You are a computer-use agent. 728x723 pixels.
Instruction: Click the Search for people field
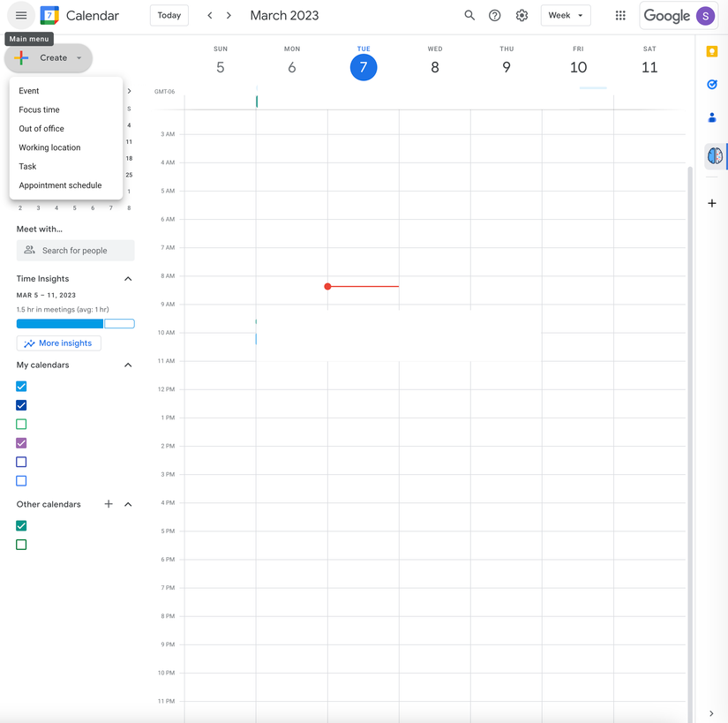click(x=76, y=251)
